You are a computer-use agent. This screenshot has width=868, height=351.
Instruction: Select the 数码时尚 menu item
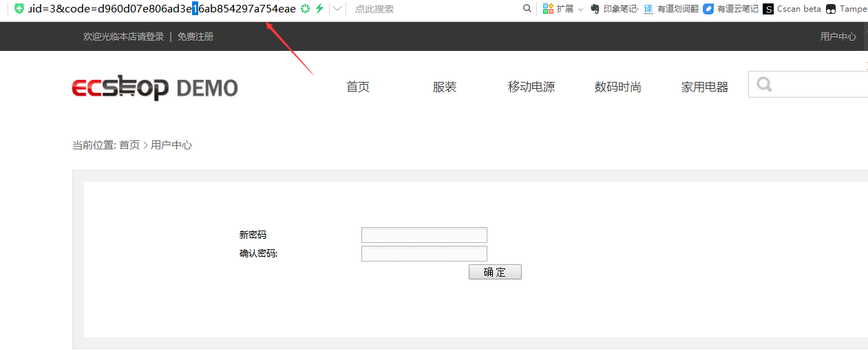pos(618,87)
